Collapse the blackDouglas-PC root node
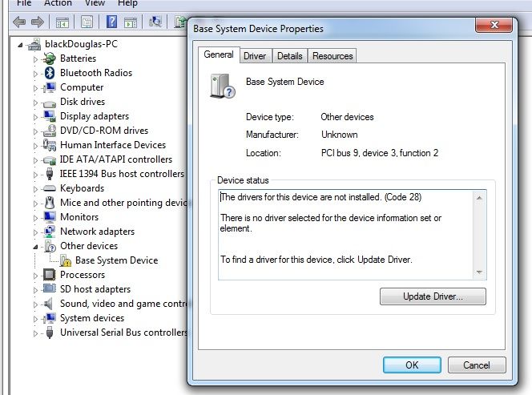532x395 pixels. [x=21, y=44]
